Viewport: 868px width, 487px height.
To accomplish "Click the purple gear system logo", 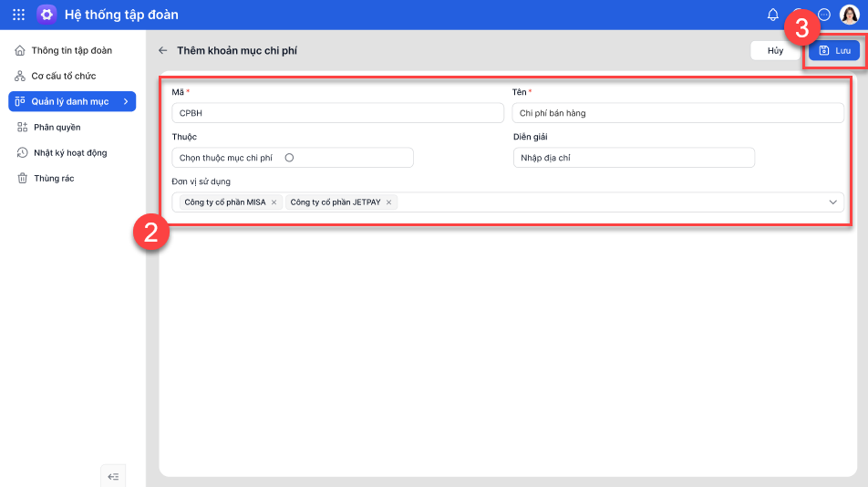I will click(46, 15).
